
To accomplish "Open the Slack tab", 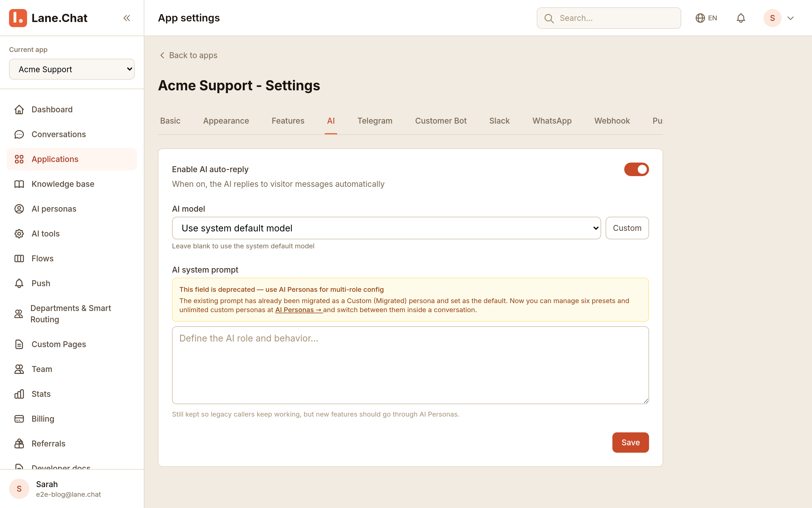I will tap(499, 121).
